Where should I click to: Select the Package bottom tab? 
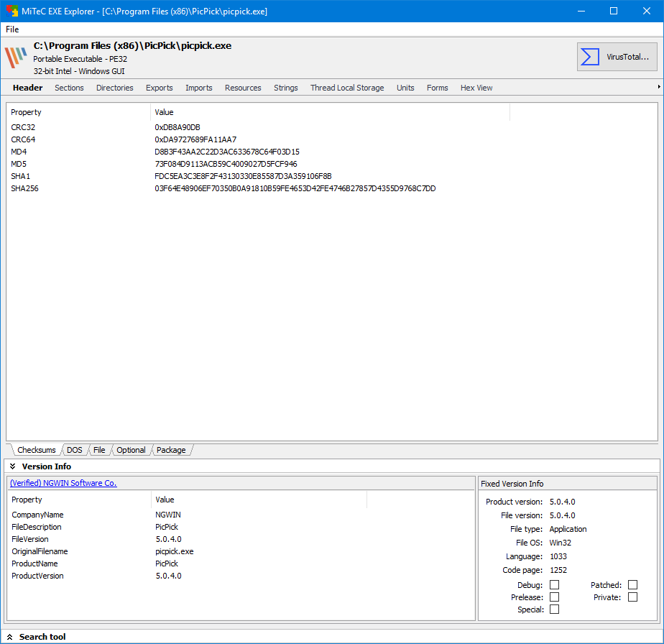pos(171,450)
